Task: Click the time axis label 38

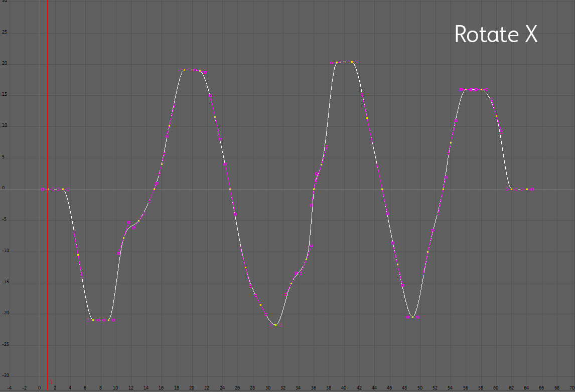Action: point(329,387)
